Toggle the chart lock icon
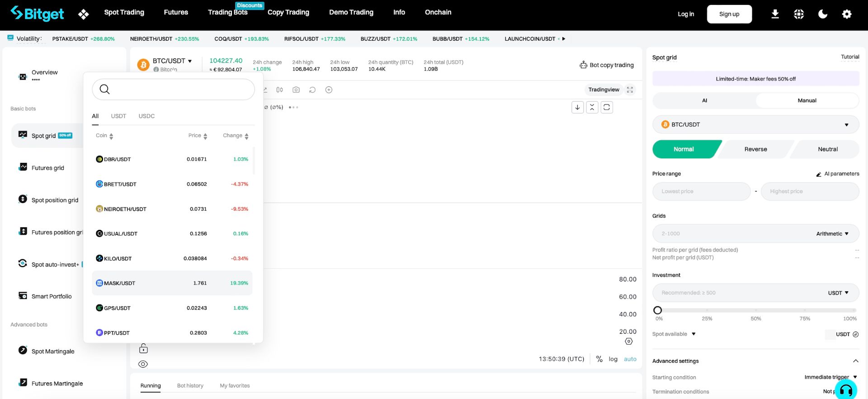868x399 pixels. (x=143, y=348)
